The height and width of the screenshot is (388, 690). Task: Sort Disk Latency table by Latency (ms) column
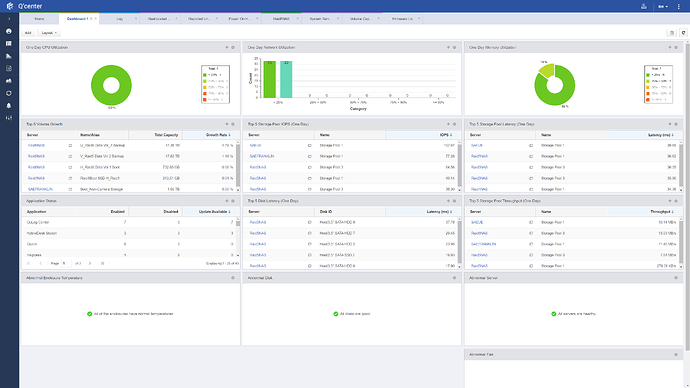click(421, 212)
